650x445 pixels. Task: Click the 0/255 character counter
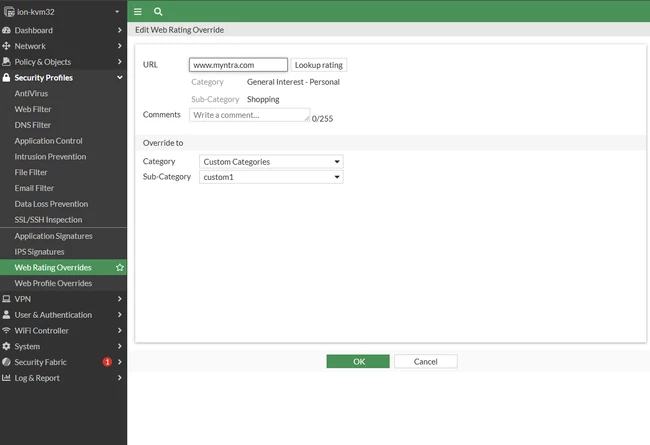(x=323, y=119)
